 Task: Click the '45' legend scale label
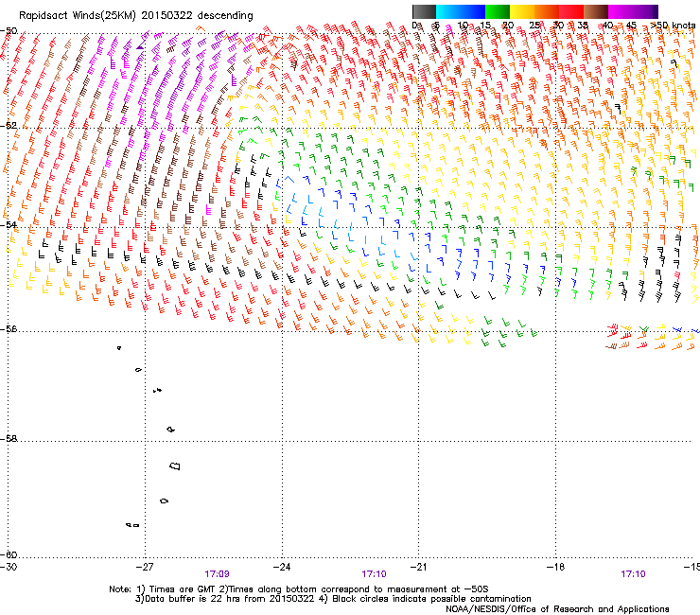[631, 26]
